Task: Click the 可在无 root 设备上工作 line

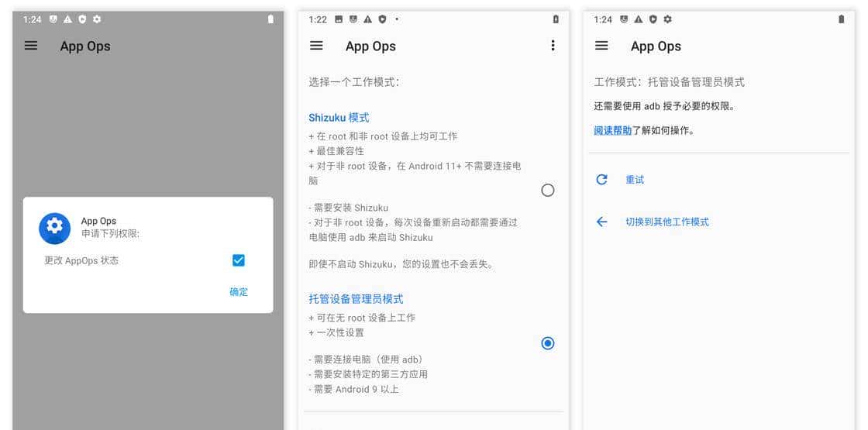Action: pos(362,318)
